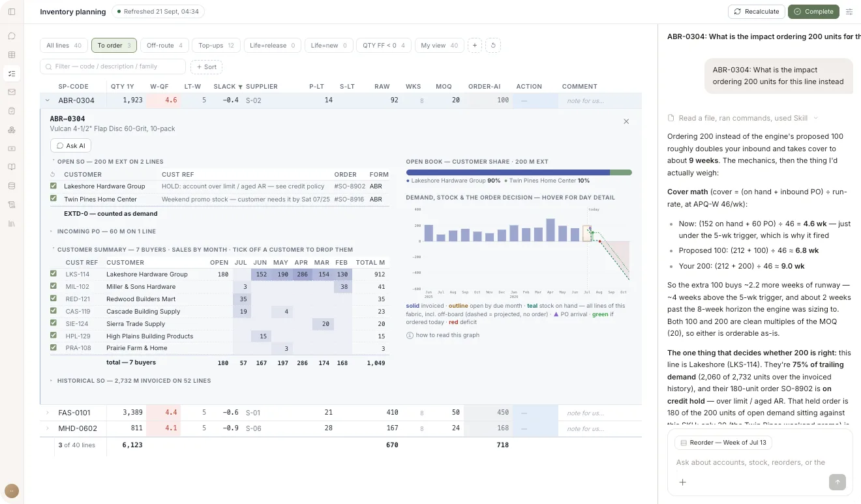Click the ACTION cell for FAS-0101
The width and height of the screenshot is (861, 504).
535,413
